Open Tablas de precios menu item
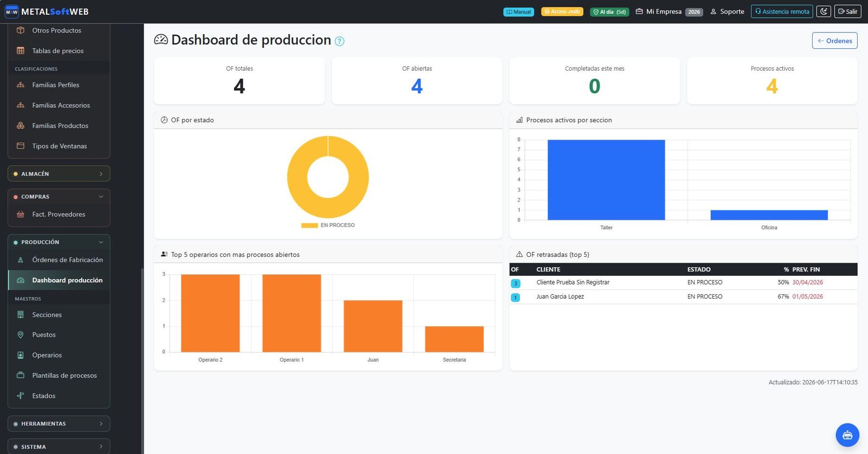The width and height of the screenshot is (868, 454). click(59, 51)
